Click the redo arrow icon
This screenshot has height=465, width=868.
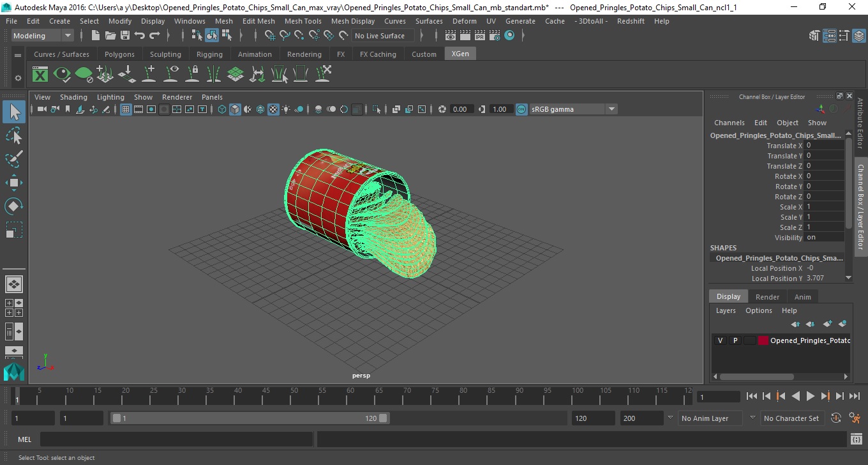point(154,36)
